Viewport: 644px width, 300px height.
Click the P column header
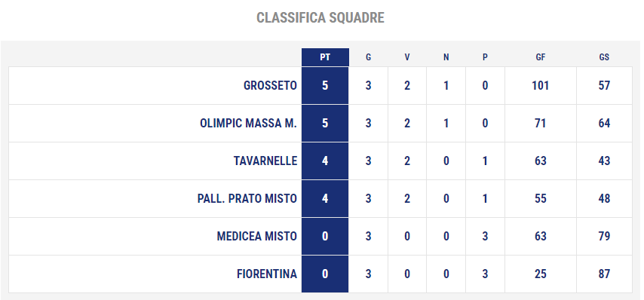(x=485, y=57)
